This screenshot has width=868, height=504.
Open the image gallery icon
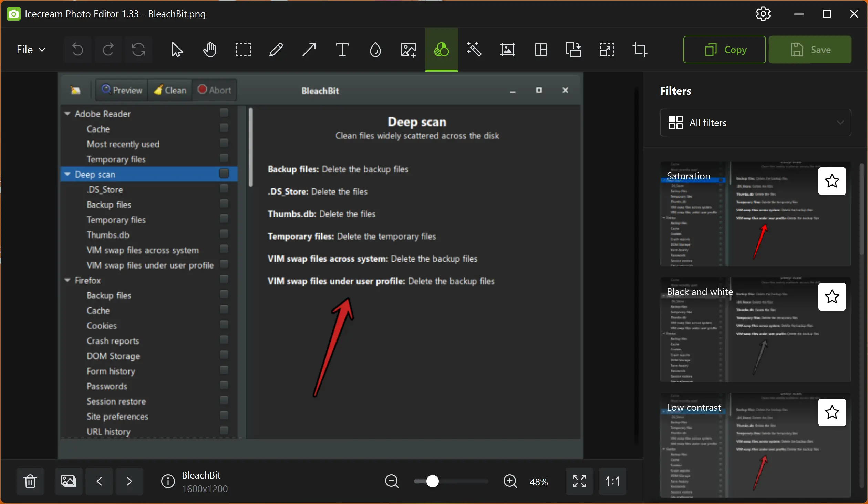69,481
